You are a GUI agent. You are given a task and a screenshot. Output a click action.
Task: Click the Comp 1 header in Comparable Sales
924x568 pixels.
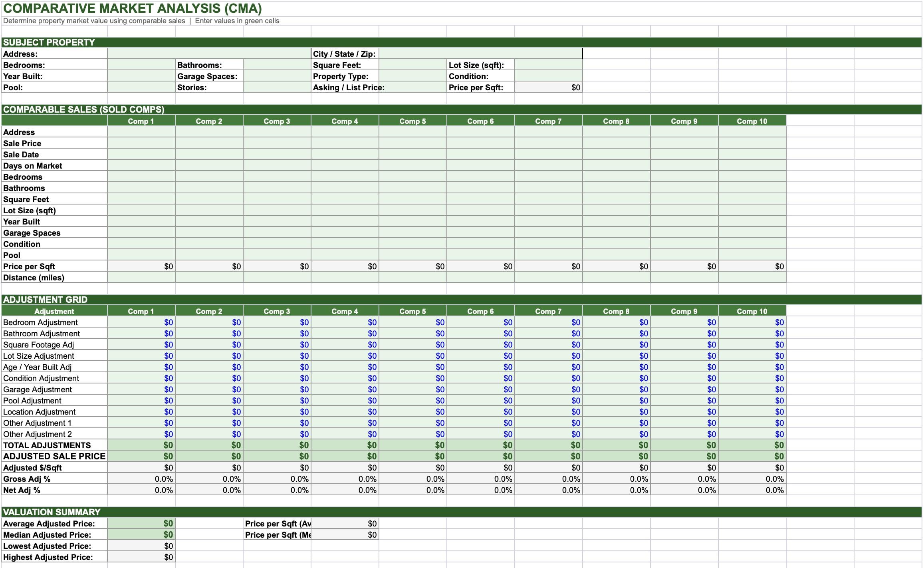pos(141,121)
